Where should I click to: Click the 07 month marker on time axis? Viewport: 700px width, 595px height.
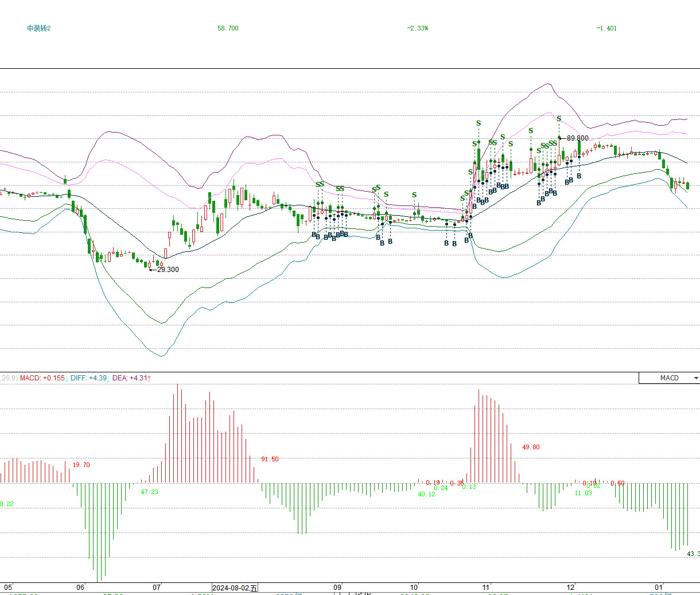[x=157, y=588]
